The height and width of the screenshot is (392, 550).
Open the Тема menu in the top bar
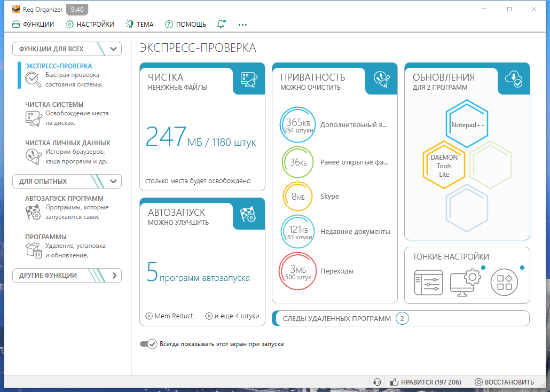coord(139,24)
